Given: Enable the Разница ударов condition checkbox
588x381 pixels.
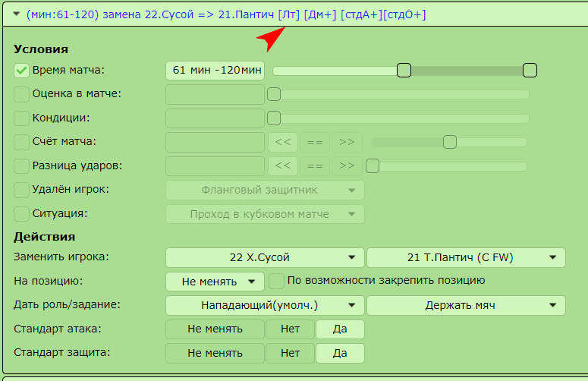Looking at the screenshot, I should [x=21, y=166].
